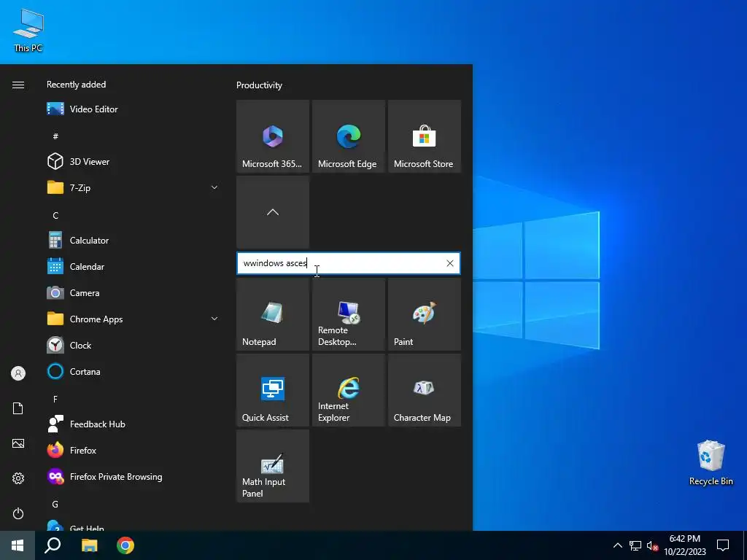747x560 pixels.
Task: Open the Character Map tile
Action: click(425, 390)
